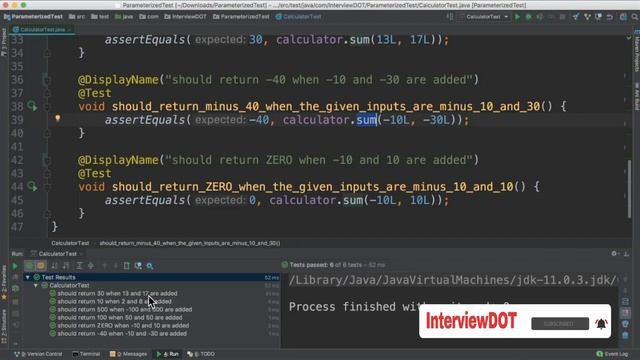Image resolution: width=640 pixels, height=360 pixels.
Task: Open Version Control tool window
Action: [39, 354]
